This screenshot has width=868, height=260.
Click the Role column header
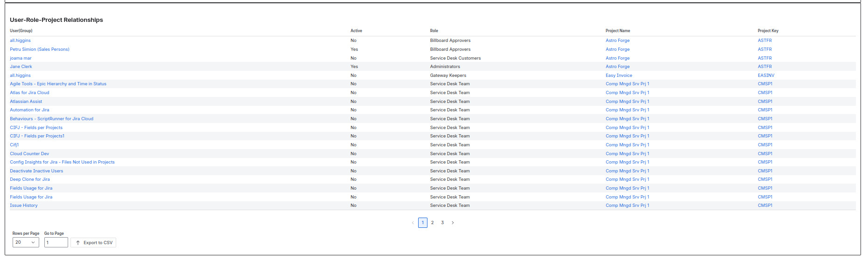pos(434,31)
